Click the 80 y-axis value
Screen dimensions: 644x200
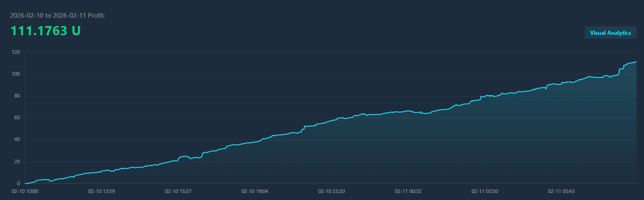coord(17,96)
